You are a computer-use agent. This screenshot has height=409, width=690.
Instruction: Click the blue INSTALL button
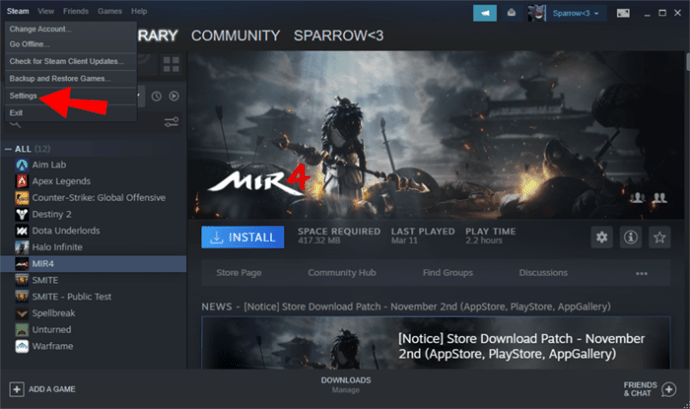242,237
